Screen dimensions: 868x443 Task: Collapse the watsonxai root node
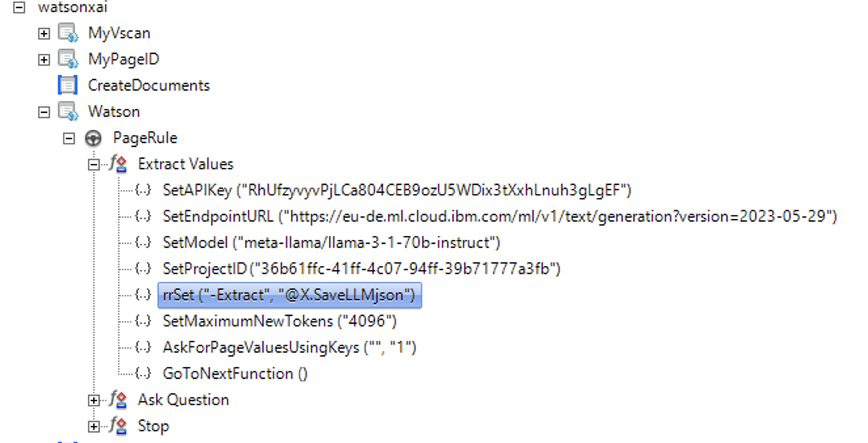click(x=19, y=7)
